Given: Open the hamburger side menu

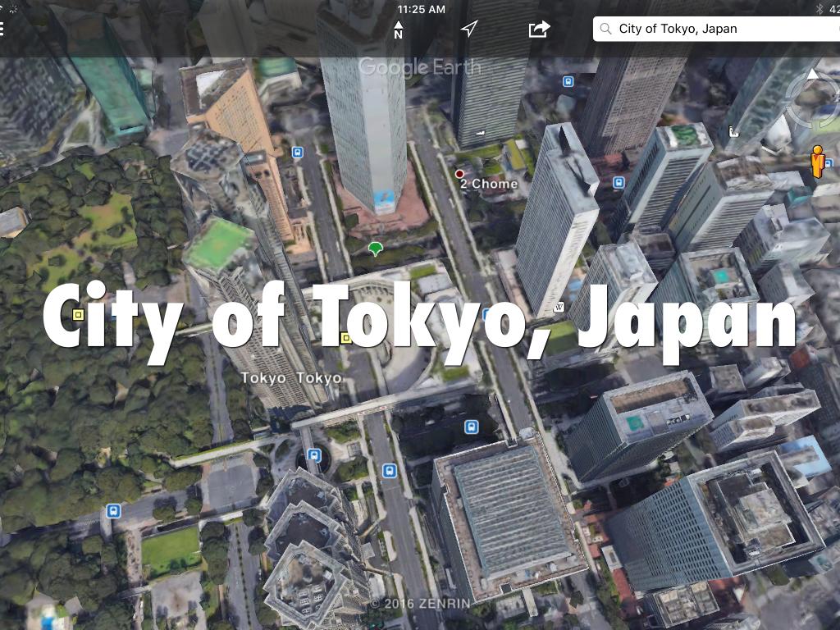Looking at the screenshot, I should (3, 30).
